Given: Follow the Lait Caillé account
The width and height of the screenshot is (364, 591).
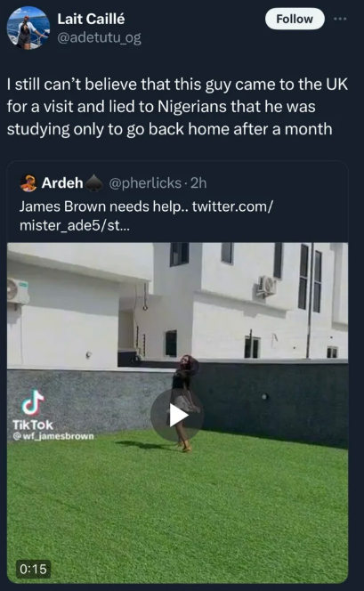Looking at the screenshot, I should pyautogui.click(x=295, y=19).
